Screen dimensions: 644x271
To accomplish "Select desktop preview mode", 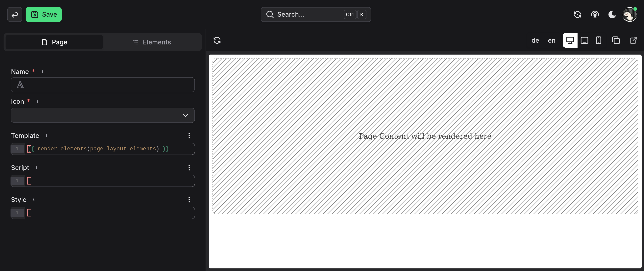I will (x=570, y=40).
